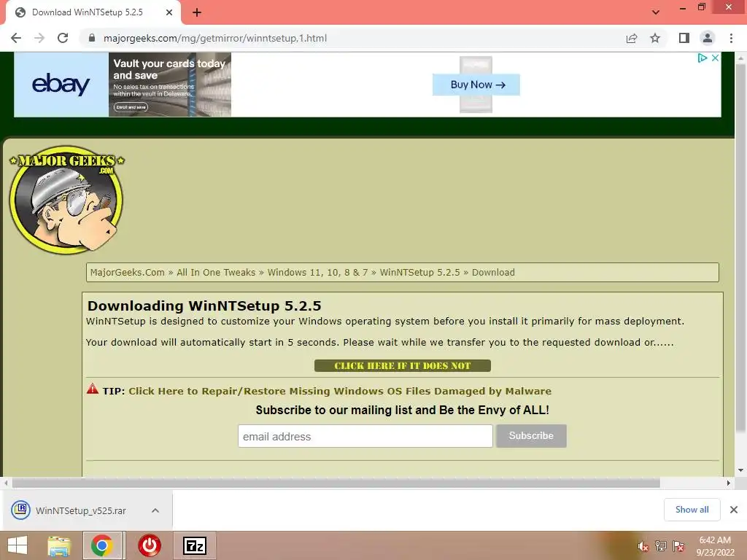This screenshot has width=747, height=560.
Task: Click Buy Now in the ad
Action: 476,85
